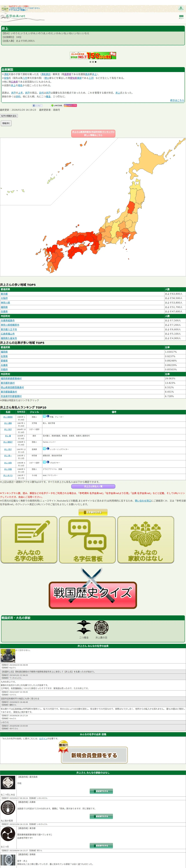This screenshot has width=186, height=868.
Task: Click the ログイン link
Action: coord(43,739)
